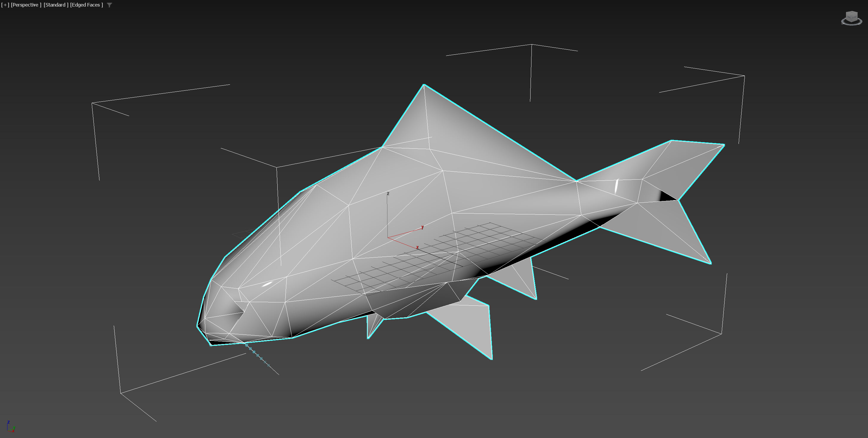Viewport: 868px width, 438px height.
Task: Open the Standard shading menu label
Action: click(x=56, y=5)
